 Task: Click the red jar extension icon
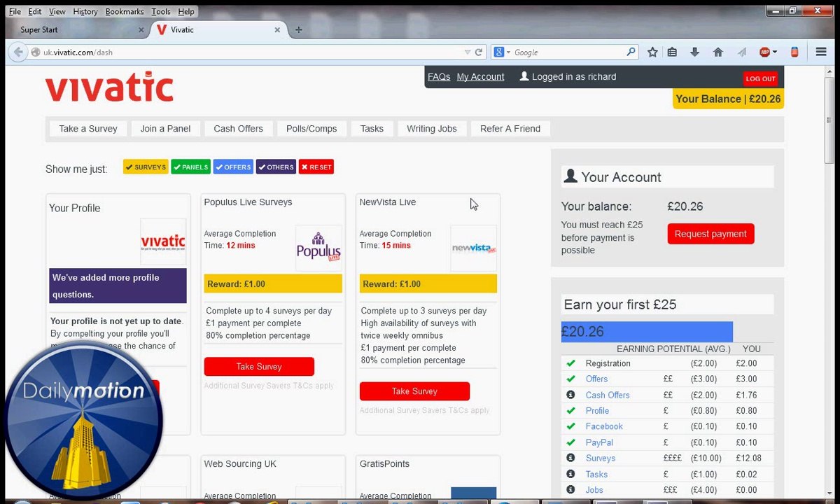(x=794, y=52)
